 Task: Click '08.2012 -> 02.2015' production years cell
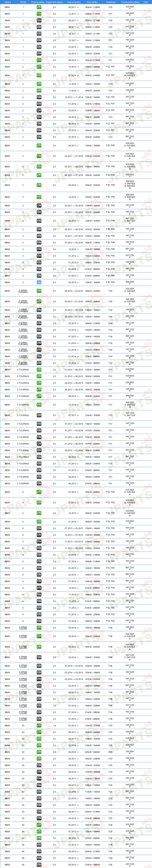74,291
